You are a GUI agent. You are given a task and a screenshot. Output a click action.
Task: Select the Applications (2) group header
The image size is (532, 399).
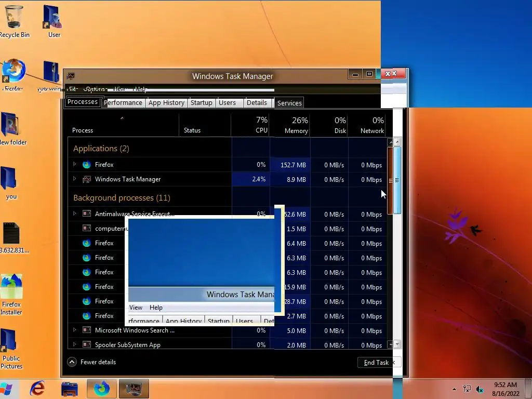point(101,148)
